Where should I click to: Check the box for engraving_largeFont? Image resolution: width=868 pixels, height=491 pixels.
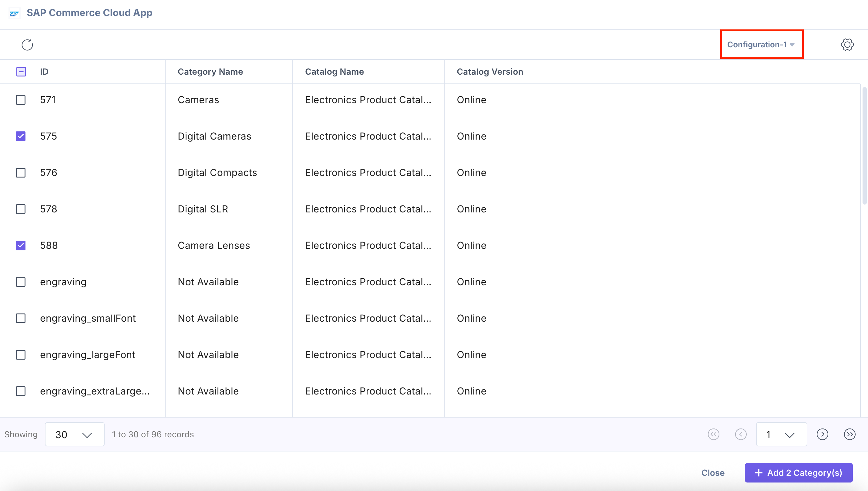point(21,355)
